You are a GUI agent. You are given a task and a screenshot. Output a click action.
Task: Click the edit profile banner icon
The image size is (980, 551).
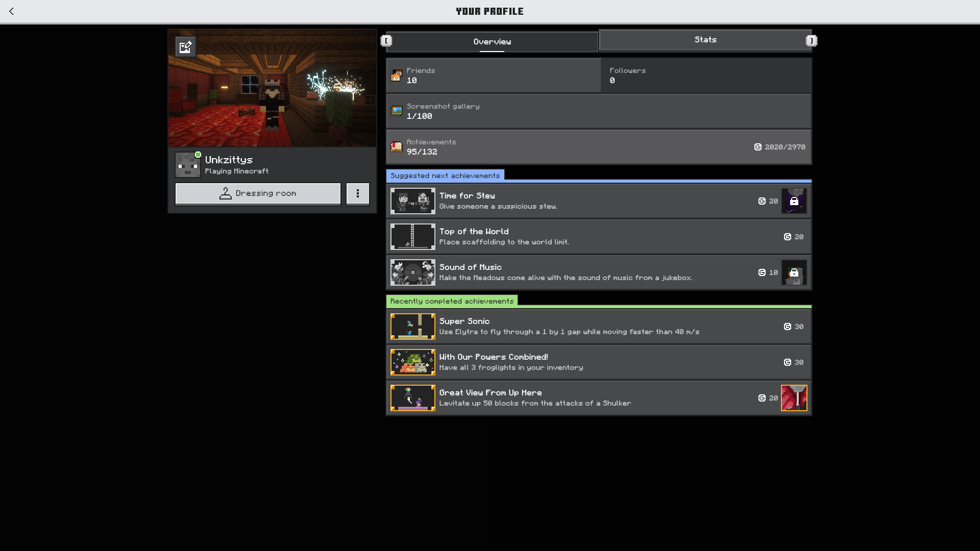click(185, 47)
